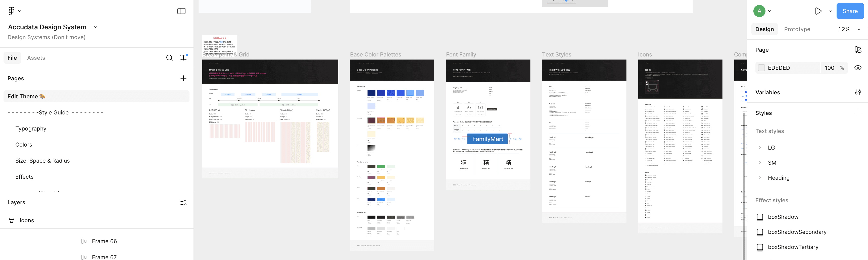Click the 100 opacity field
This screenshot has height=260, width=868.
coord(829,68)
